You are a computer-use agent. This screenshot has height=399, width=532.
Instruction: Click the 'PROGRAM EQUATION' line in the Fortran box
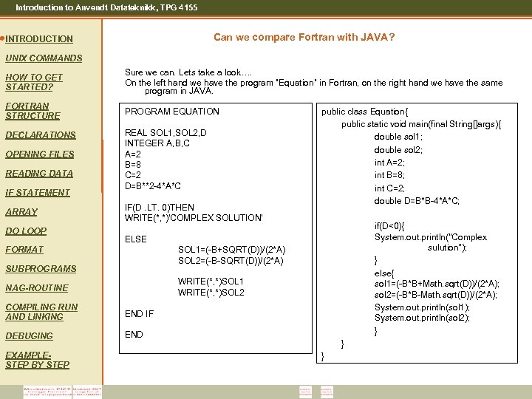click(x=172, y=112)
